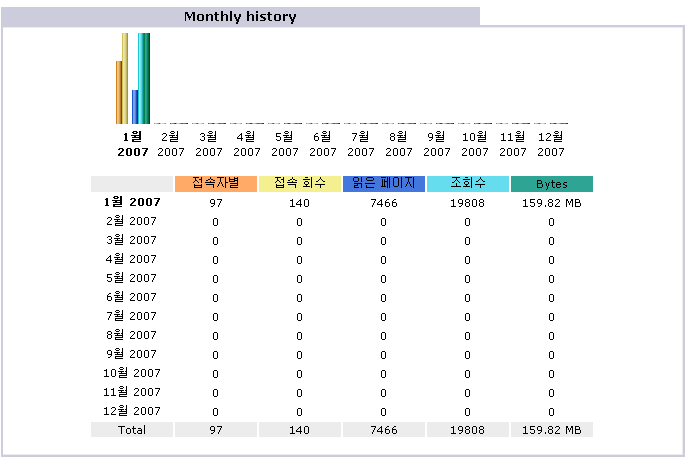Click the 1월 2007 row label in table
The width and height of the screenshot is (686, 462).
pos(132,202)
